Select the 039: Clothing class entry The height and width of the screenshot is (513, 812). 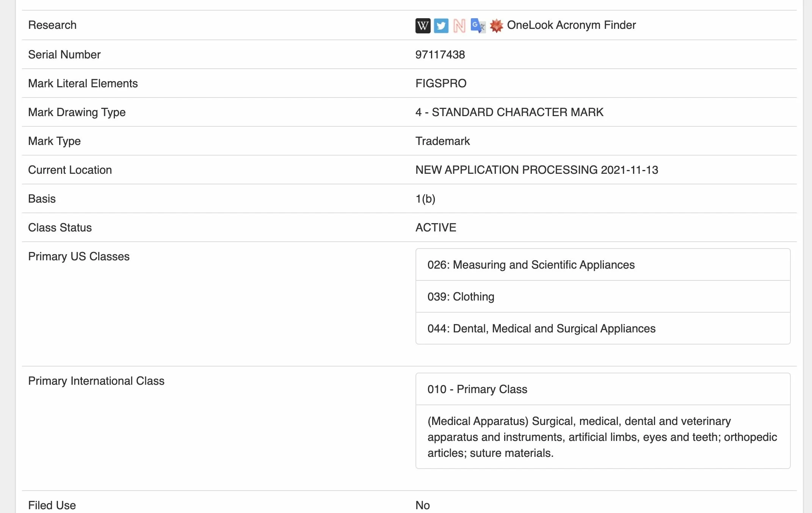coord(603,297)
